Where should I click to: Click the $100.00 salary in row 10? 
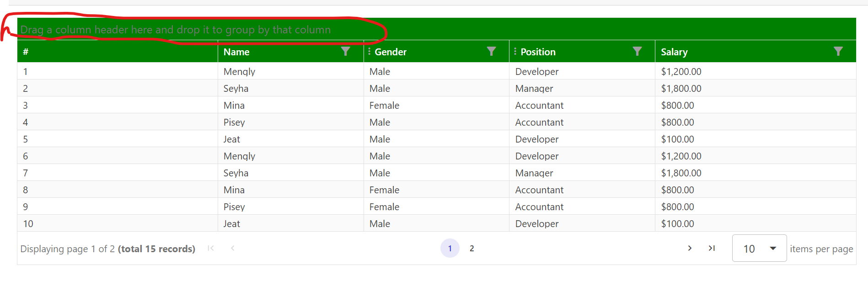[x=677, y=224]
